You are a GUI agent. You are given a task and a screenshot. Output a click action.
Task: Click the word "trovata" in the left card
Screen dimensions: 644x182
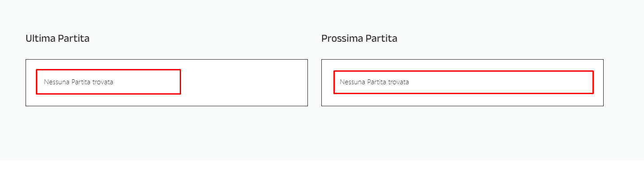click(x=103, y=82)
